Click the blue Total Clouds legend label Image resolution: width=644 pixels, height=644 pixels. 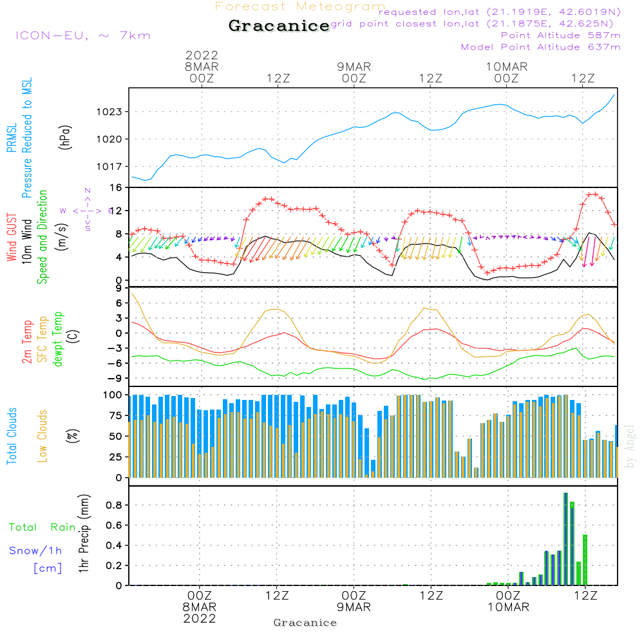pyautogui.click(x=12, y=436)
